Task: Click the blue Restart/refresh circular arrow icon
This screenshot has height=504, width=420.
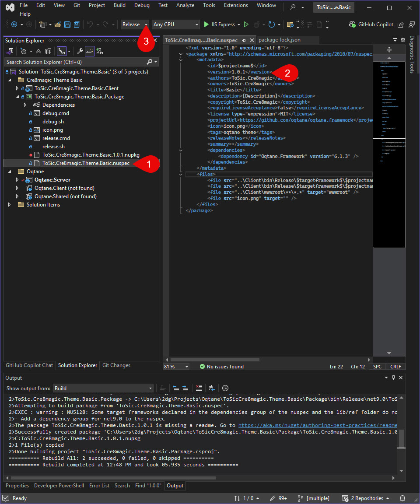Action: [x=272, y=24]
